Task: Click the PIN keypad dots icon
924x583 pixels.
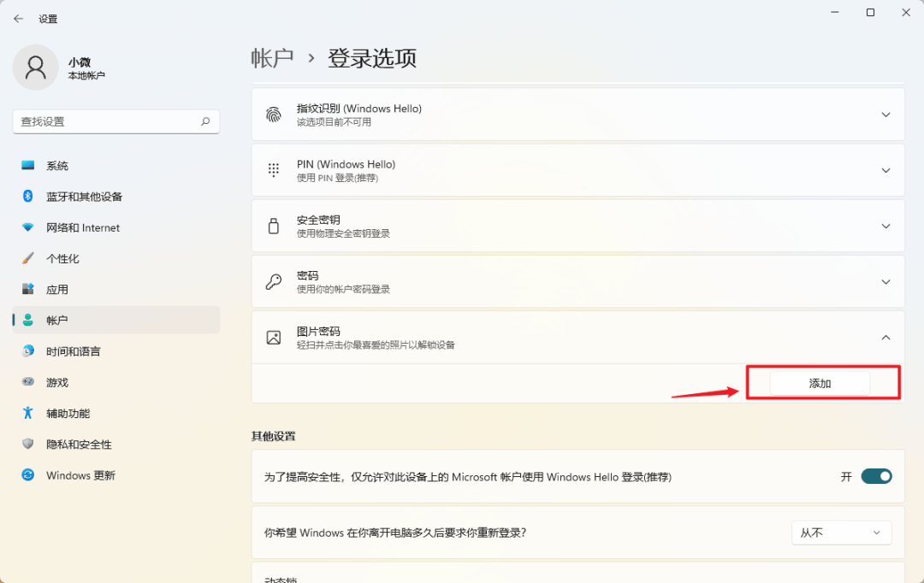Action: coord(274,170)
